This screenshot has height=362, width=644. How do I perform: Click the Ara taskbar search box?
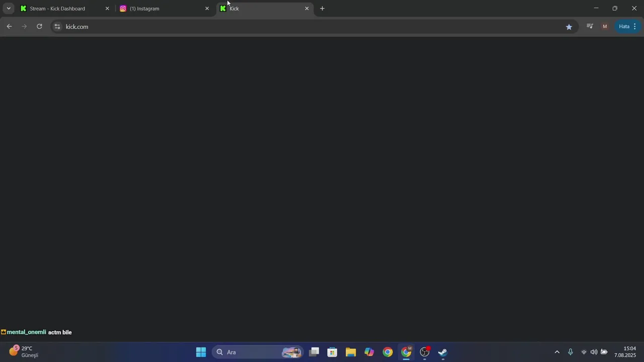(259, 352)
